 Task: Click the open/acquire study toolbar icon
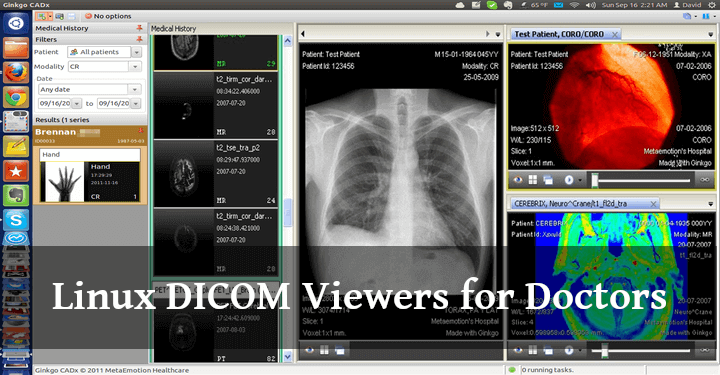(41, 16)
